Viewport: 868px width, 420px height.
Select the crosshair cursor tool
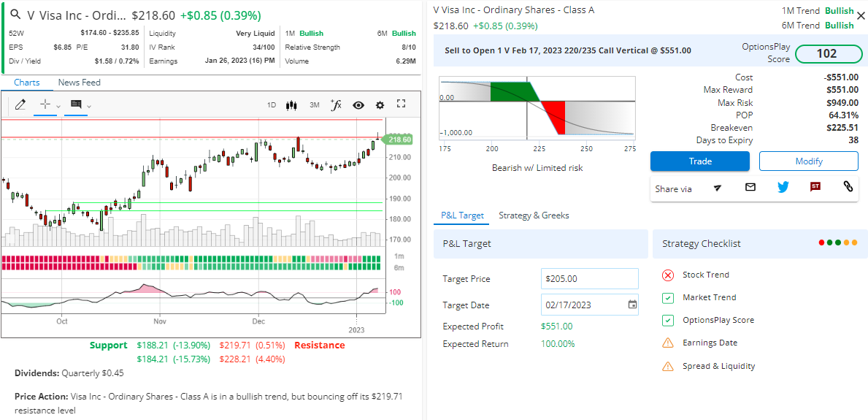(46, 104)
